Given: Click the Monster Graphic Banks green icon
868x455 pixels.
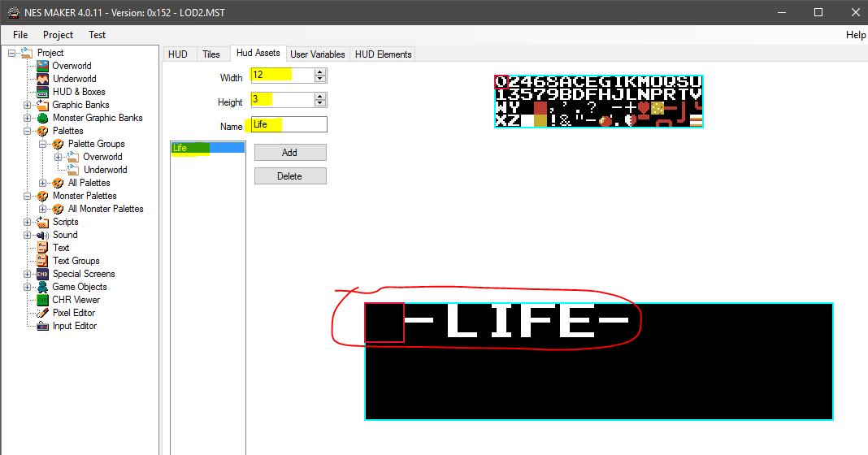Looking at the screenshot, I should click(42, 118).
